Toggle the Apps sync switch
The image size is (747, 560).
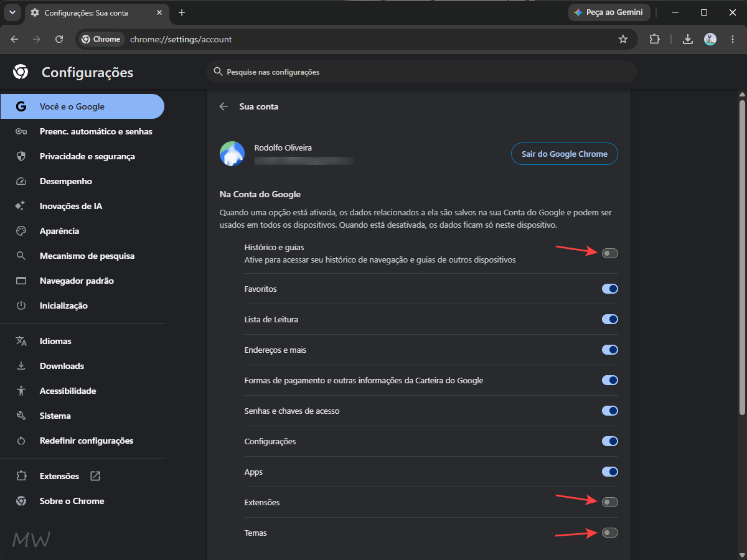pyautogui.click(x=610, y=472)
